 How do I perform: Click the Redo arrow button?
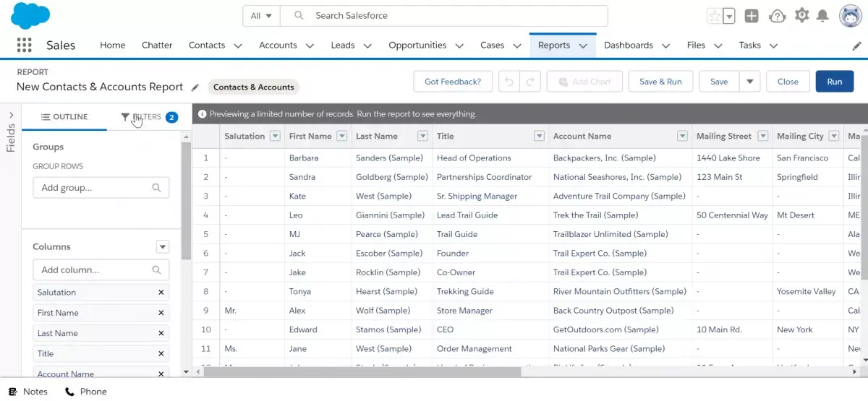coord(530,82)
